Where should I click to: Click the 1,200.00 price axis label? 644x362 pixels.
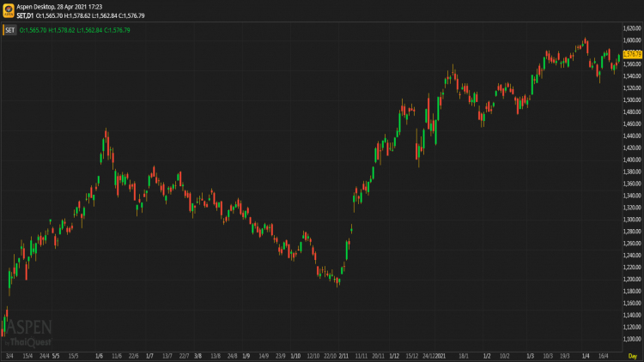click(x=632, y=279)
